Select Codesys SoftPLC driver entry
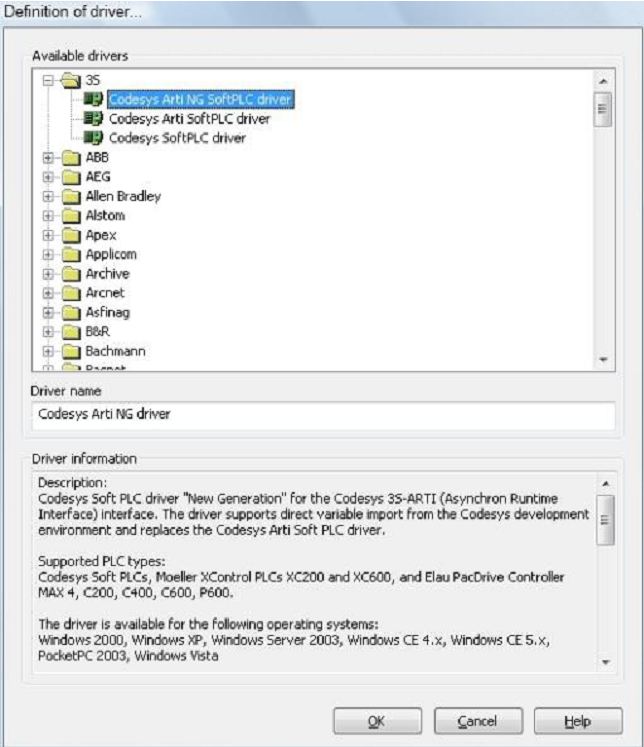This screenshot has height=747, width=644. (x=177, y=138)
